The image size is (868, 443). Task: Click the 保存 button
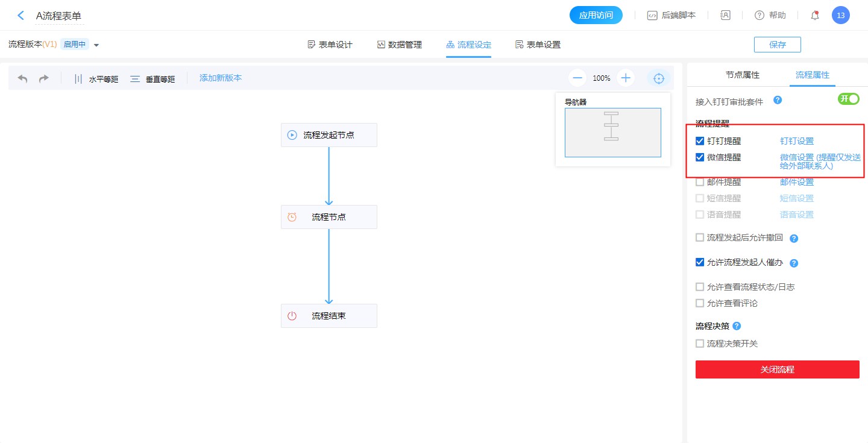(x=777, y=45)
